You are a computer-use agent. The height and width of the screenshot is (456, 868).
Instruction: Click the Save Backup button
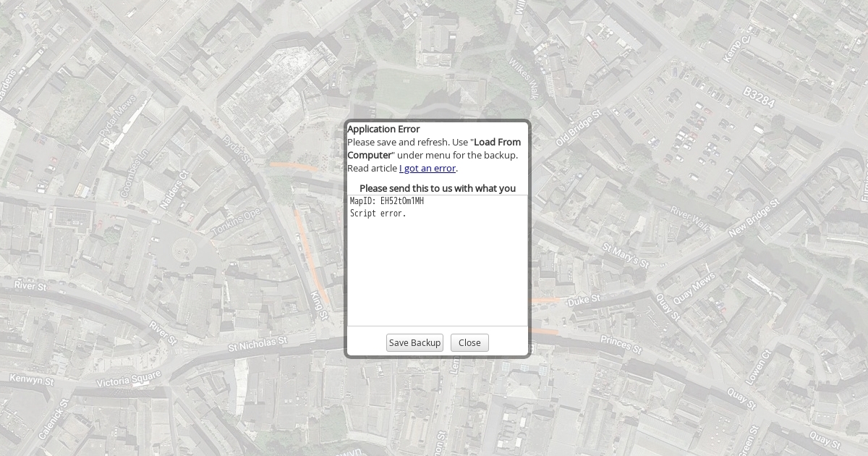pos(414,342)
